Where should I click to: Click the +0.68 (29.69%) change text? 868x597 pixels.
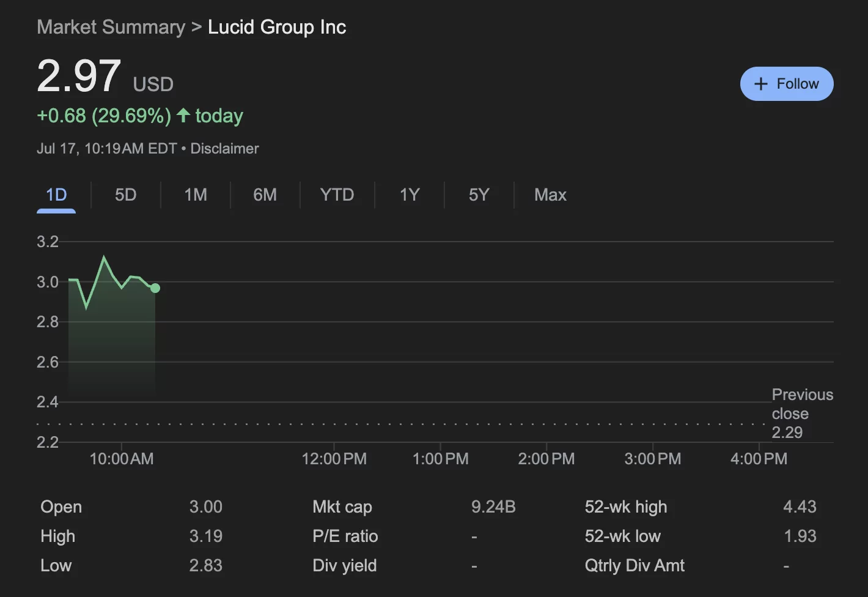104,116
